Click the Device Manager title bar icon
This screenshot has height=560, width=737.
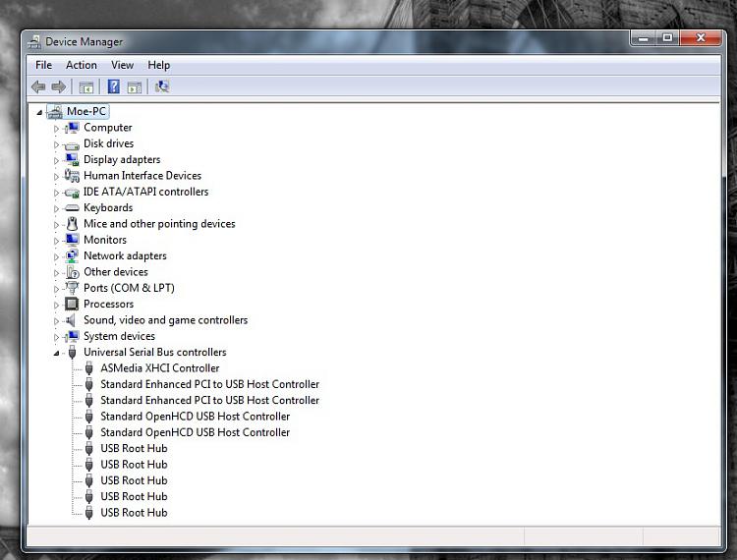(33, 42)
